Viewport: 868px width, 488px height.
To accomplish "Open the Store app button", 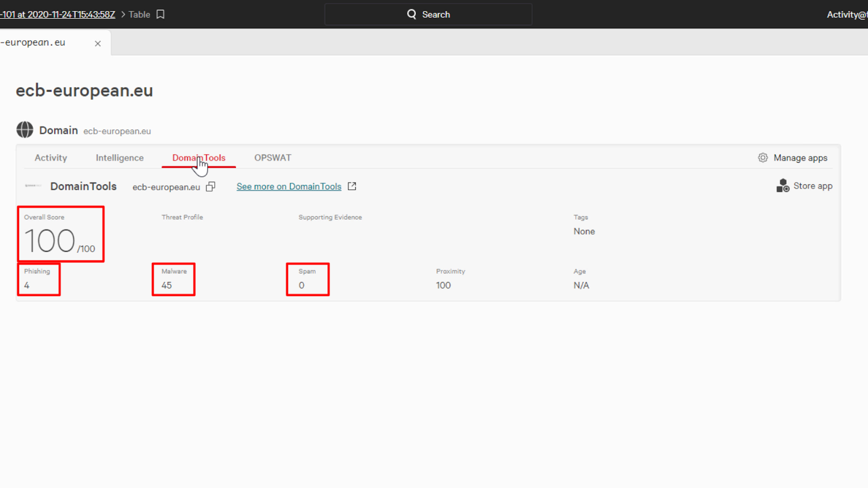I will click(x=805, y=186).
